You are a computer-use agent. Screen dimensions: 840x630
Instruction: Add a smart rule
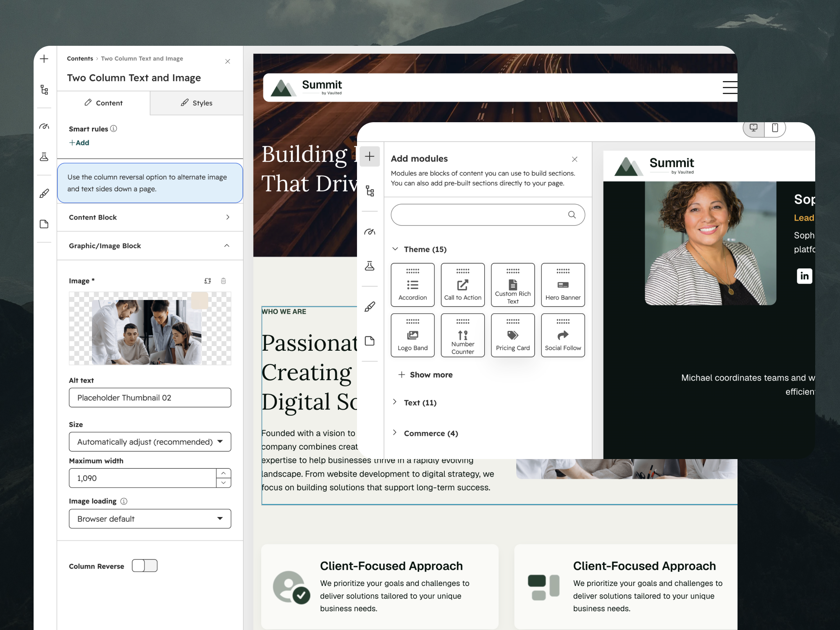pyautogui.click(x=79, y=143)
